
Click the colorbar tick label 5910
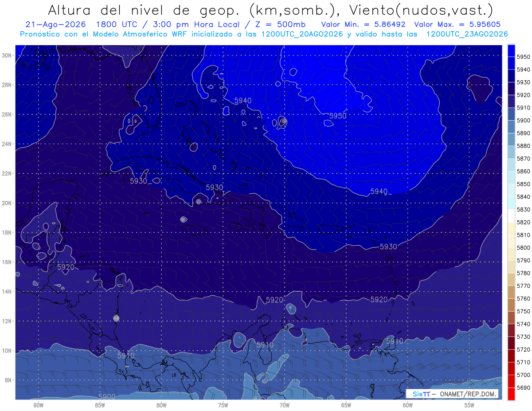(x=523, y=108)
